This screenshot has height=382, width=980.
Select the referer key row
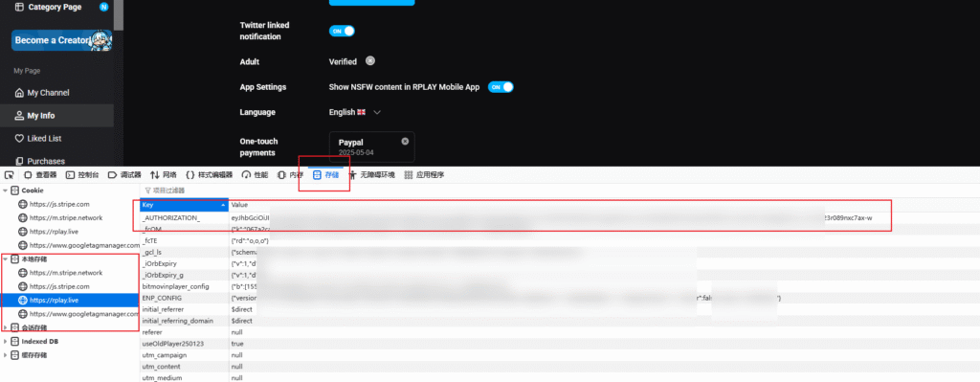(559, 332)
